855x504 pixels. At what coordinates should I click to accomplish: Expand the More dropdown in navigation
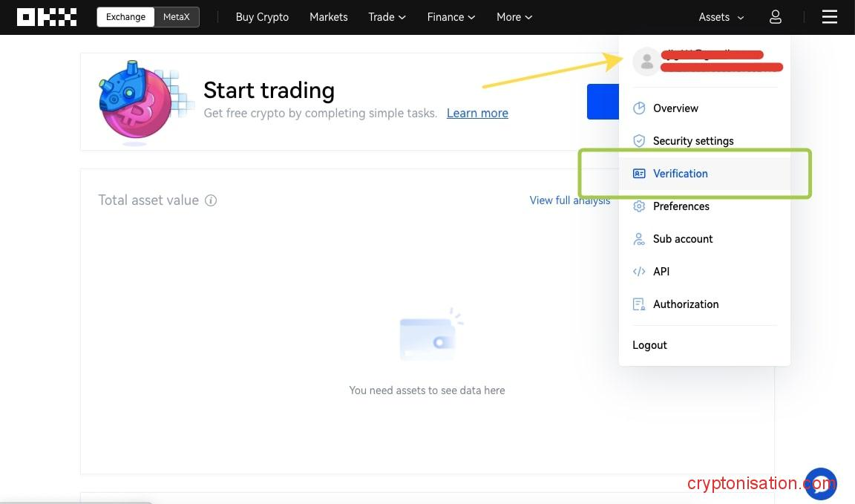tap(514, 17)
